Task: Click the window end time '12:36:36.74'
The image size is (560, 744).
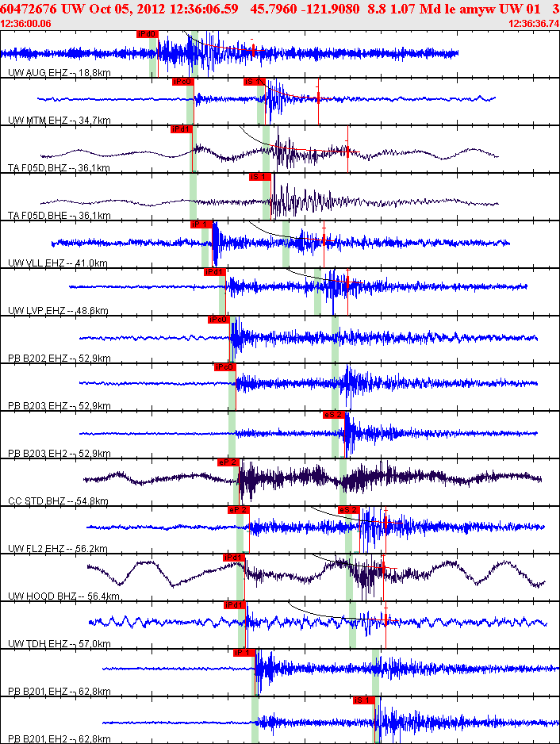Action: 534,24
